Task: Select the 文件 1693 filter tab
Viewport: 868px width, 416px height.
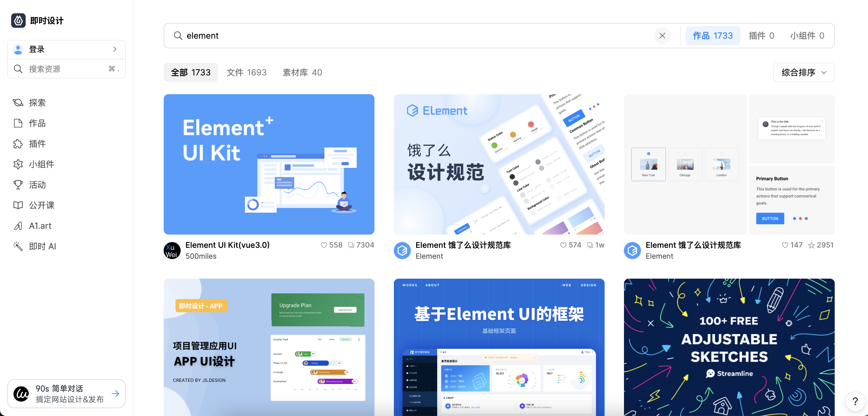Action: [247, 72]
